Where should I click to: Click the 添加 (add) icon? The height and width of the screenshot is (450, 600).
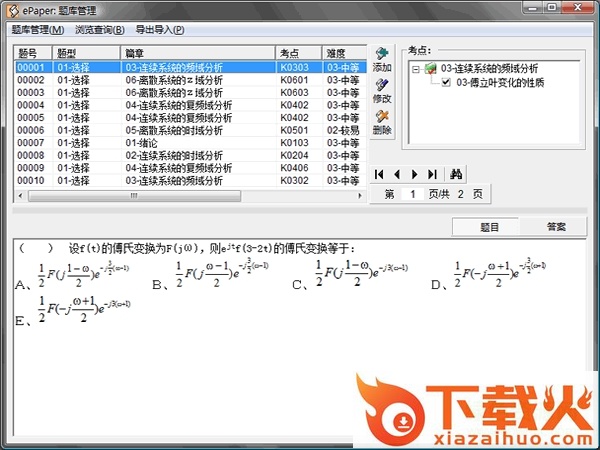point(382,54)
